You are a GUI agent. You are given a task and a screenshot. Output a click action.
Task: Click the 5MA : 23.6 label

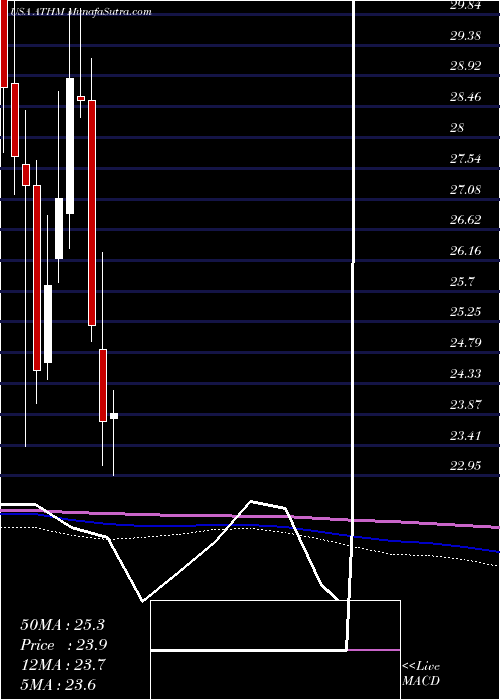58,684
